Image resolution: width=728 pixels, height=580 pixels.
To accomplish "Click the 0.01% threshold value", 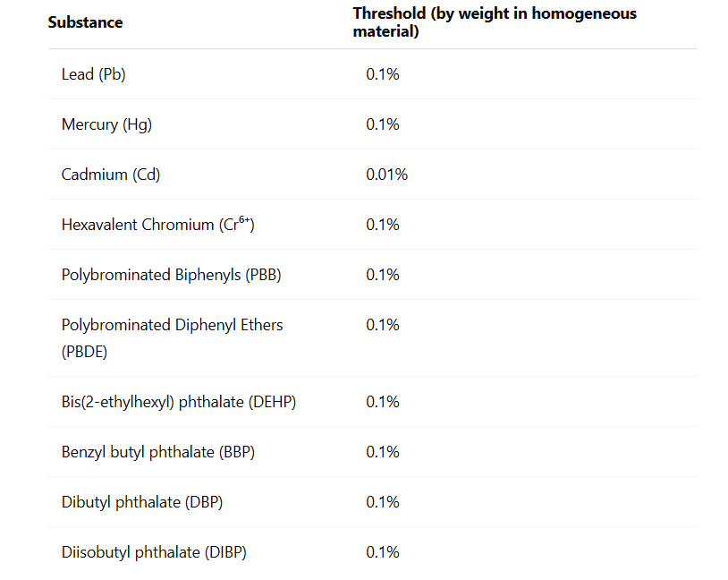I will click(386, 175).
